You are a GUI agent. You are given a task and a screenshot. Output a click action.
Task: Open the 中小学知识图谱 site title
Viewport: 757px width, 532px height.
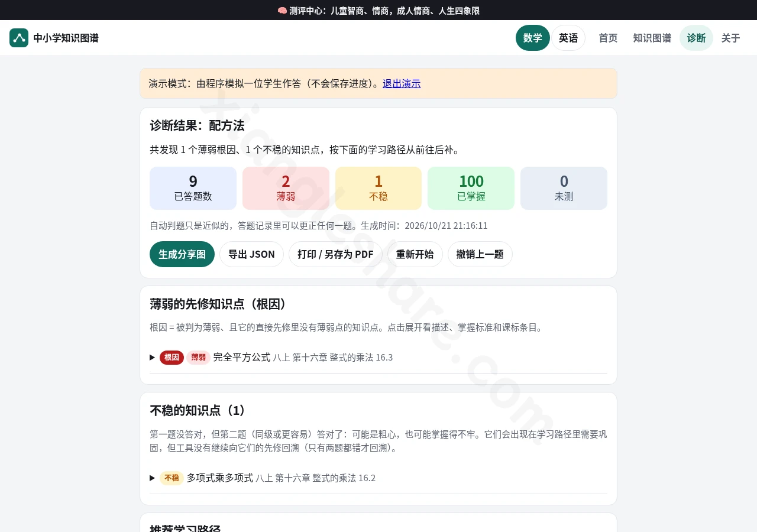tap(66, 38)
